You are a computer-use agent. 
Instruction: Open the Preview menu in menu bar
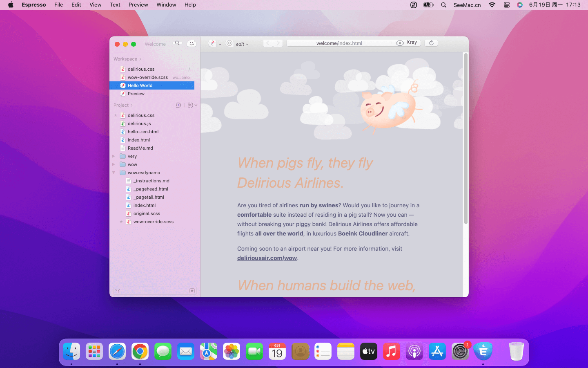pyautogui.click(x=138, y=5)
